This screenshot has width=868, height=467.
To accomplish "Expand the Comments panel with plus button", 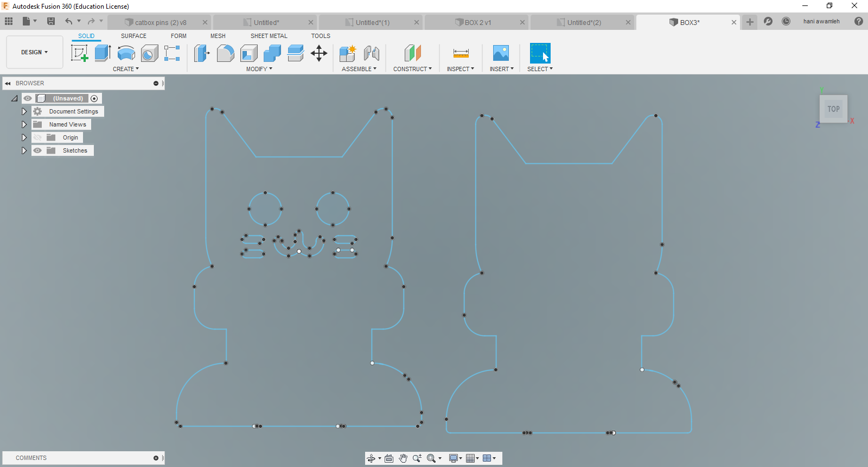I will (156, 458).
